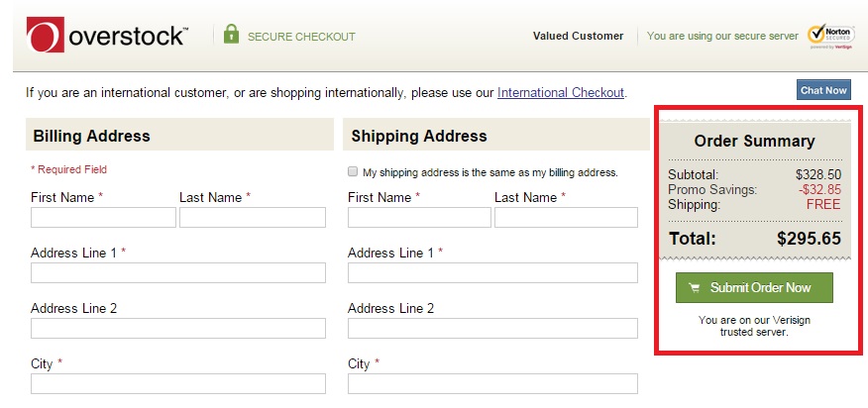Click shipping Address Line 1 field
Image resolution: width=868 pixels, height=408 pixels.
pyautogui.click(x=492, y=273)
